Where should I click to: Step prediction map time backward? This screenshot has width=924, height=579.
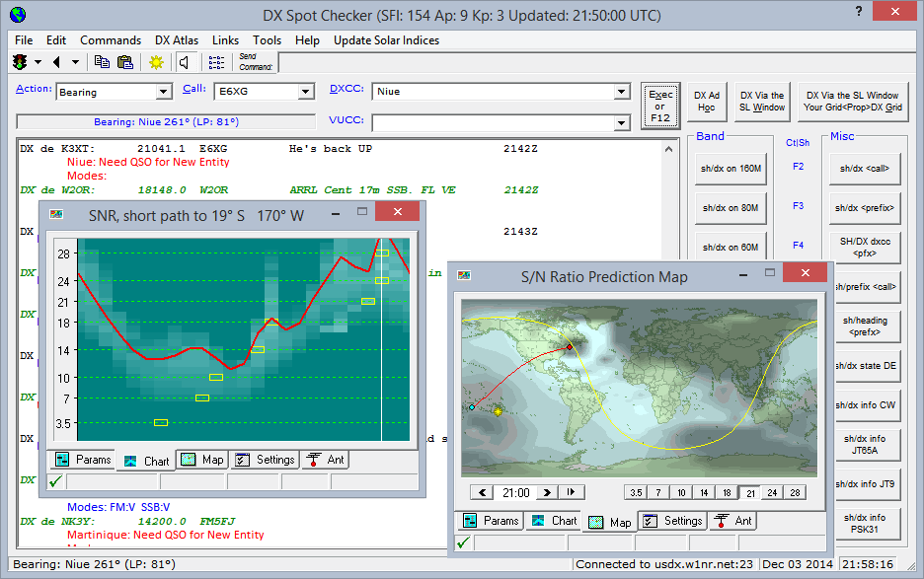click(482, 492)
